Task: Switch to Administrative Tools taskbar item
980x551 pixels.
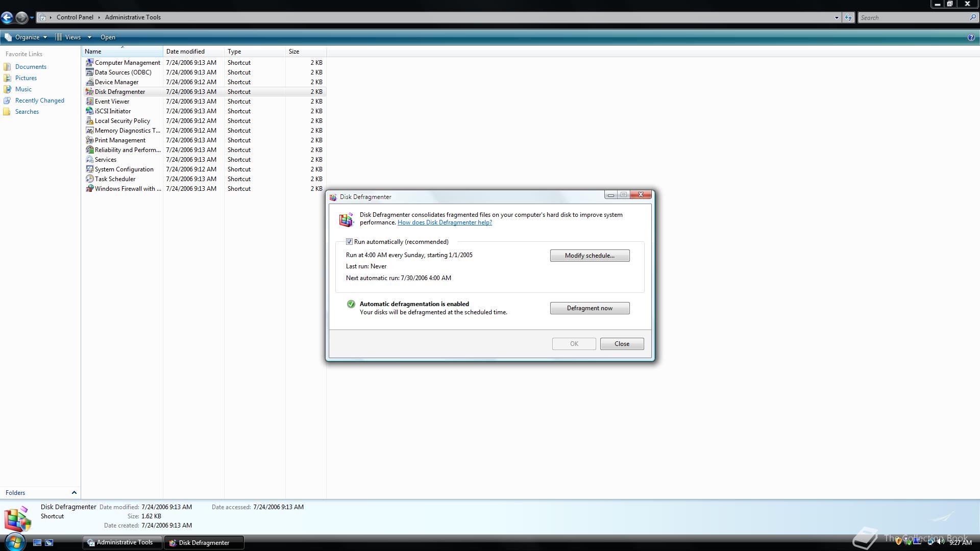Action: [121, 542]
